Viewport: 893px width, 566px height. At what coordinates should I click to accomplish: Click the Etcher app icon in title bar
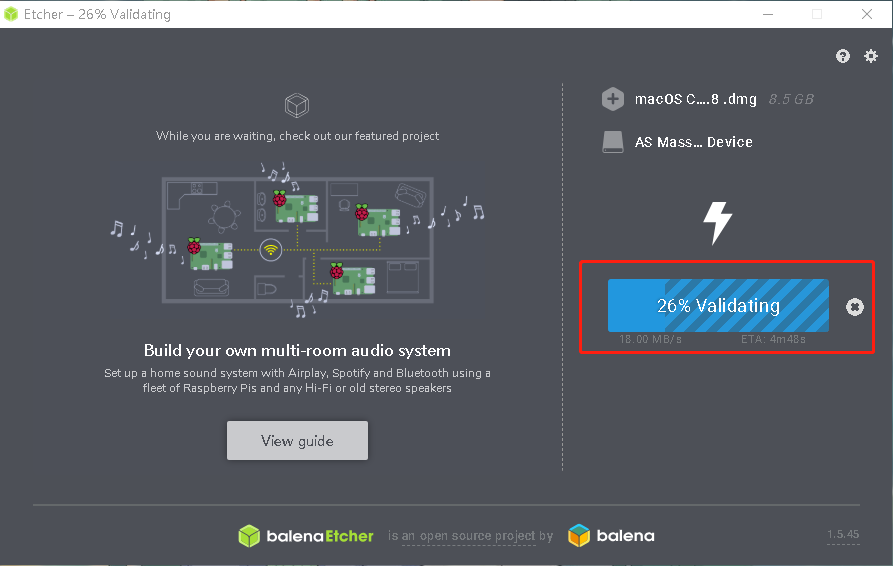[x=11, y=14]
